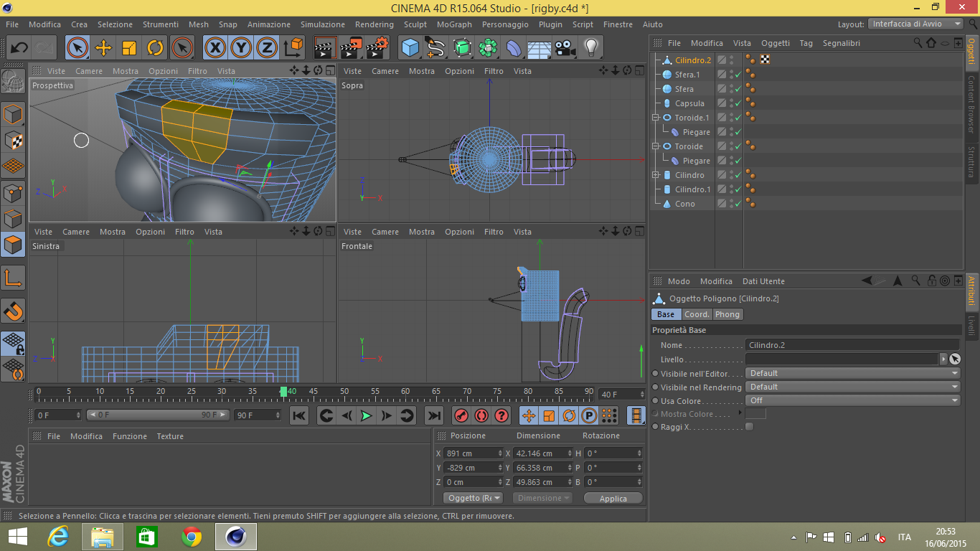Open the Render Settings icon
The image size is (980, 551).
377,48
